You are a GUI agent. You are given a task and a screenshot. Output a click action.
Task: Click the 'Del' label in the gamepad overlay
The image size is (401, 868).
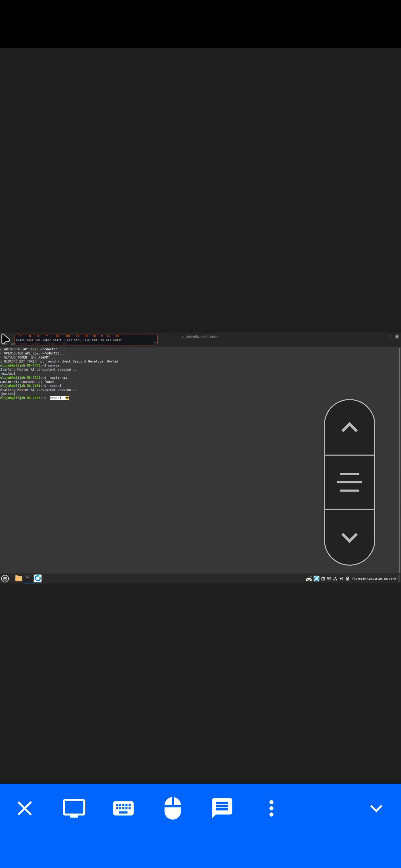[38, 340]
